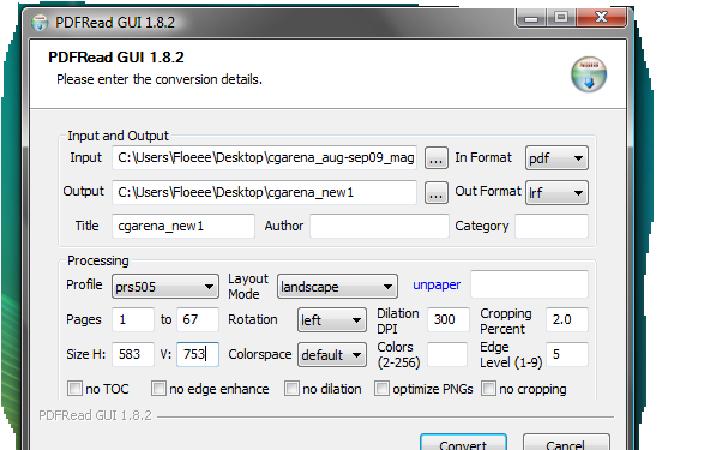Open the unpaper link

point(437,285)
